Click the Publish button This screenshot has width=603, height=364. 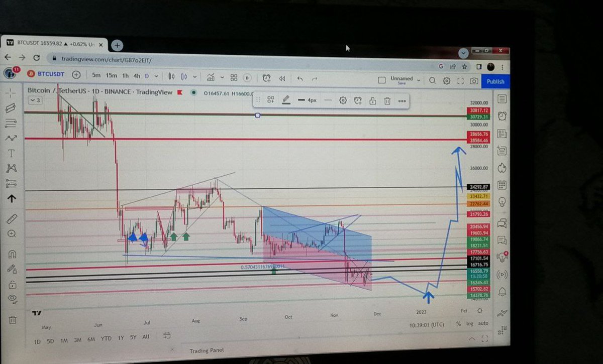point(495,81)
